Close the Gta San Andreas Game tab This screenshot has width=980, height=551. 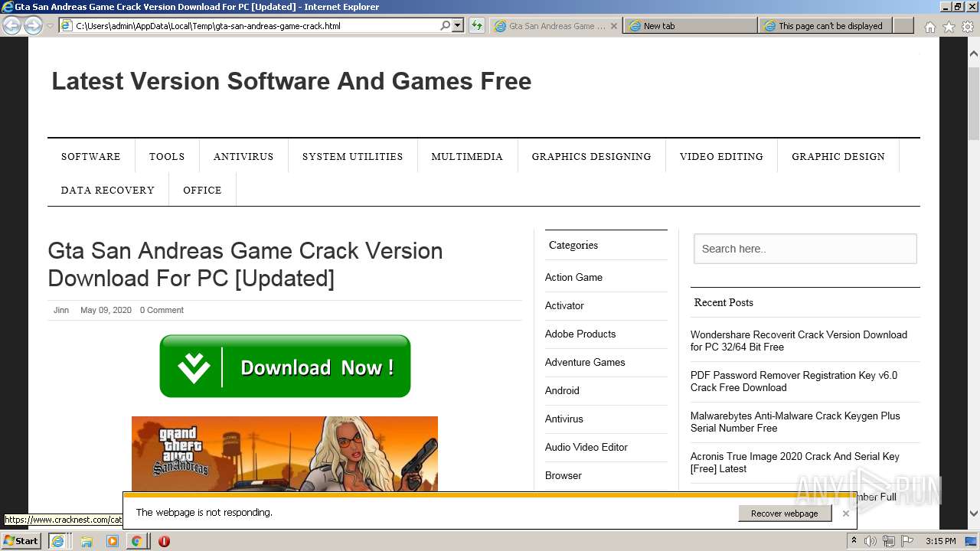coord(613,25)
